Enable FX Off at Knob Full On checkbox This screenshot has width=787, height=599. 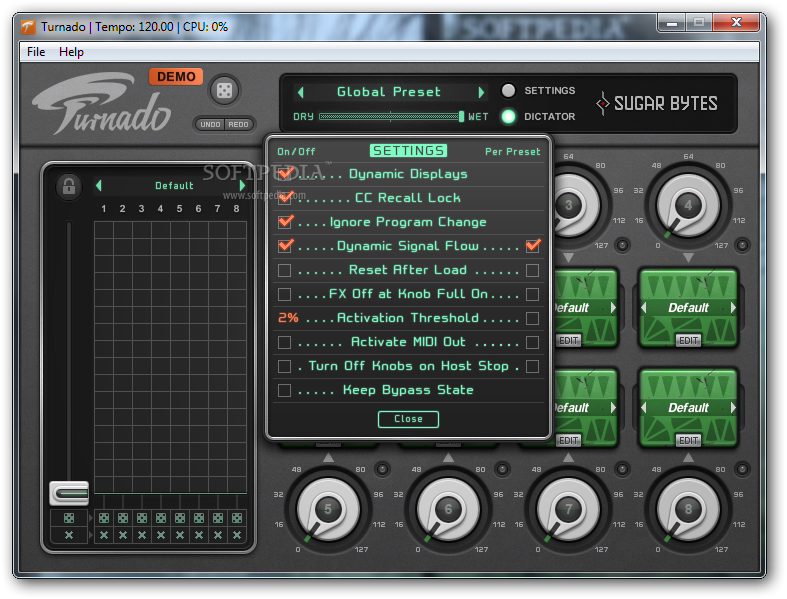coord(285,294)
